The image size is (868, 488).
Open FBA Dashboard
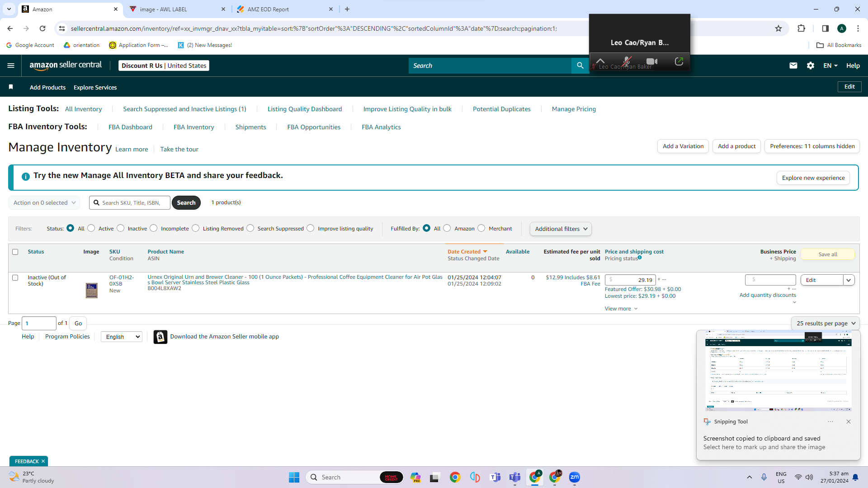coord(130,127)
